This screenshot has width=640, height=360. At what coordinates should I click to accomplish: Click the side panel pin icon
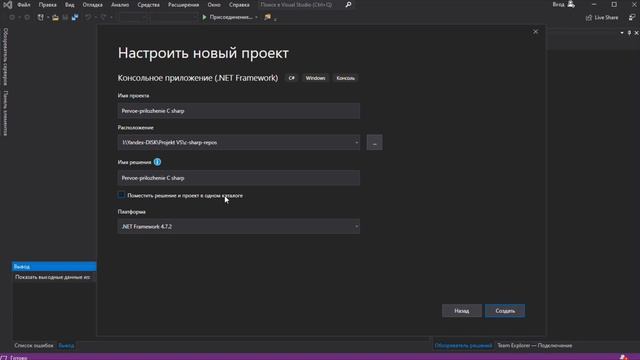point(629,33)
